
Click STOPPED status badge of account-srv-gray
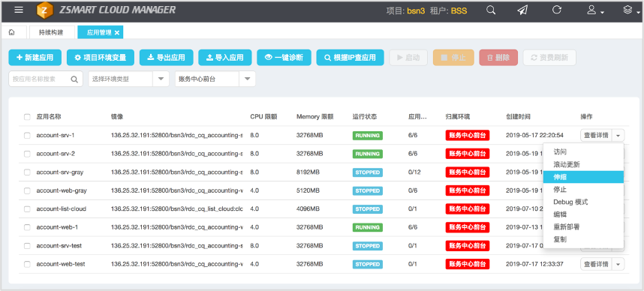(x=367, y=172)
